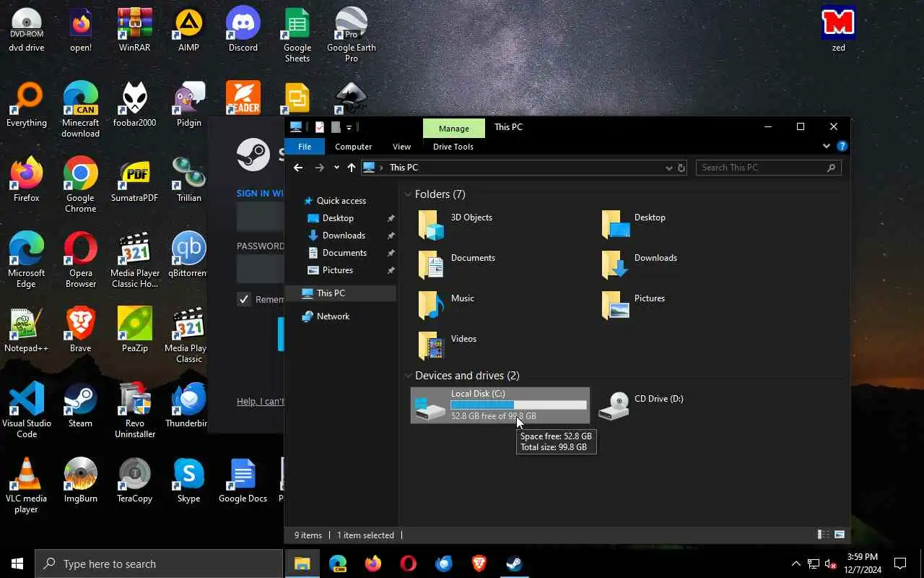Open the 3D Objects folder
This screenshot has width=924, height=578.
(x=456, y=225)
